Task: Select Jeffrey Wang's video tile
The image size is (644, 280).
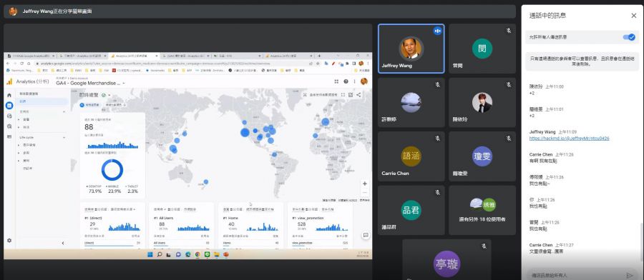Action: [411, 49]
